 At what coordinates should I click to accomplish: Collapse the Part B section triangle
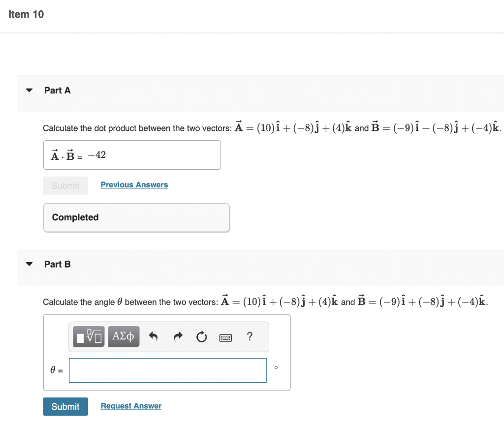click(x=29, y=264)
